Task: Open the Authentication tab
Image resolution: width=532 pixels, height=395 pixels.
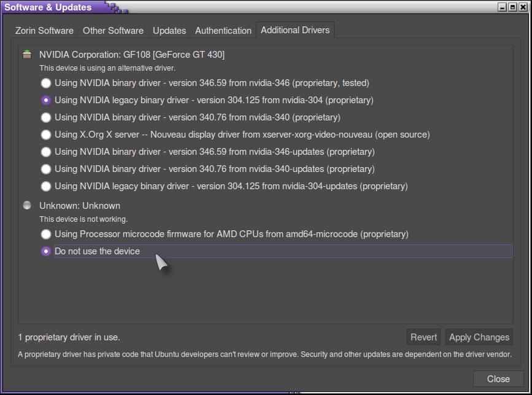Action: pyautogui.click(x=223, y=30)
